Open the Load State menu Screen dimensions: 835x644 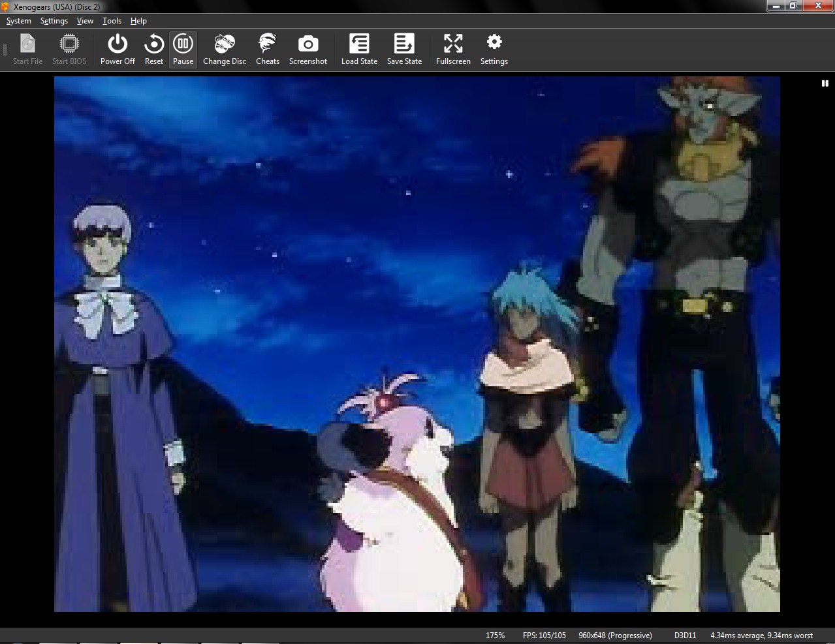pyautogui.click(x=359, y=50)
